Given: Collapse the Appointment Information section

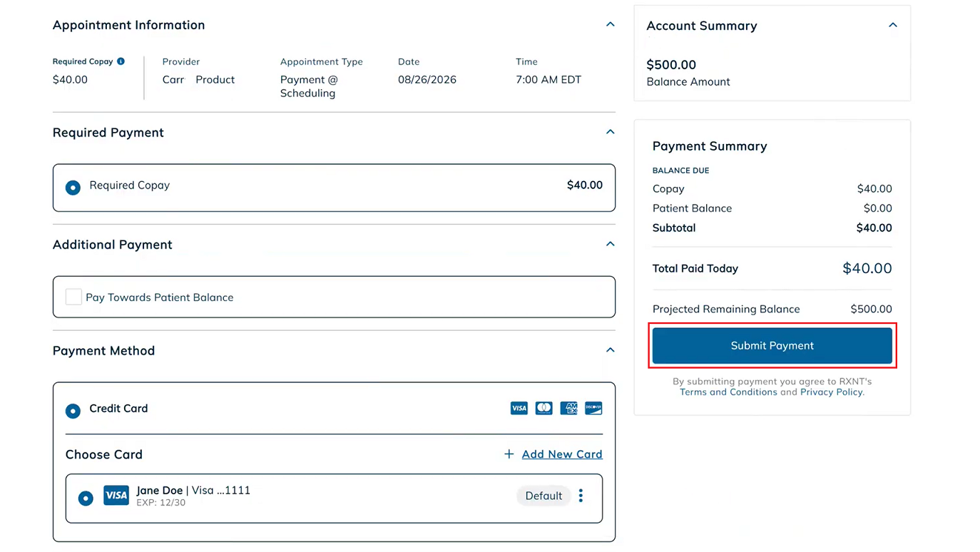Looking at the screenshot, I should pos(611,24).
